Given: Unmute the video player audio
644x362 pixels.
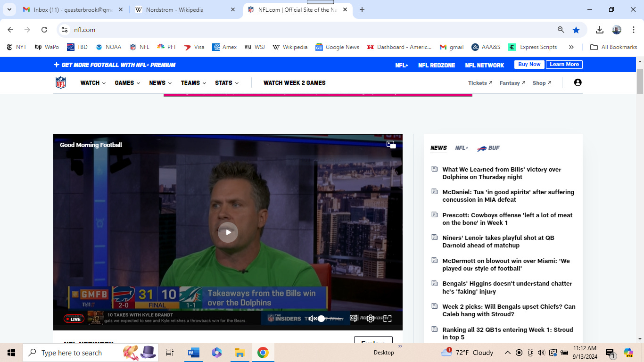Looking at the screenshot, I should pos(312,319).
